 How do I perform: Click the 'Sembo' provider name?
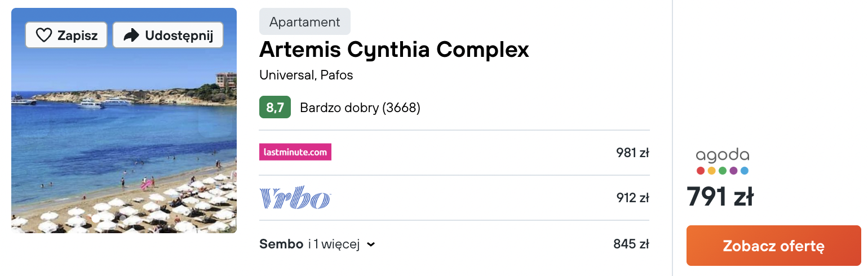(x=281, y=244)
